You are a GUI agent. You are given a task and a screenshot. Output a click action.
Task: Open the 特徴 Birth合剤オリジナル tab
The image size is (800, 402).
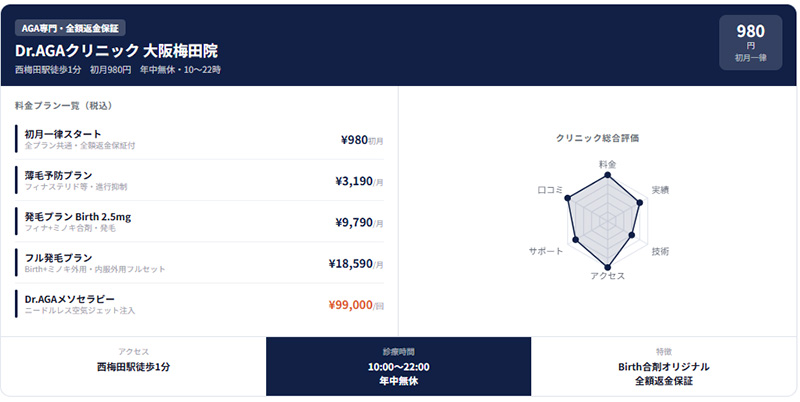[664, 367]
